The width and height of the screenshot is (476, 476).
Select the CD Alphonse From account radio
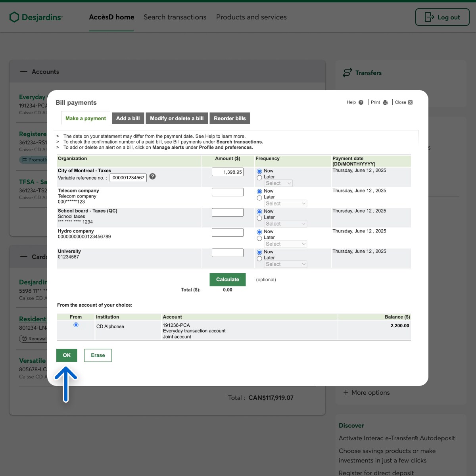[76, 325]
